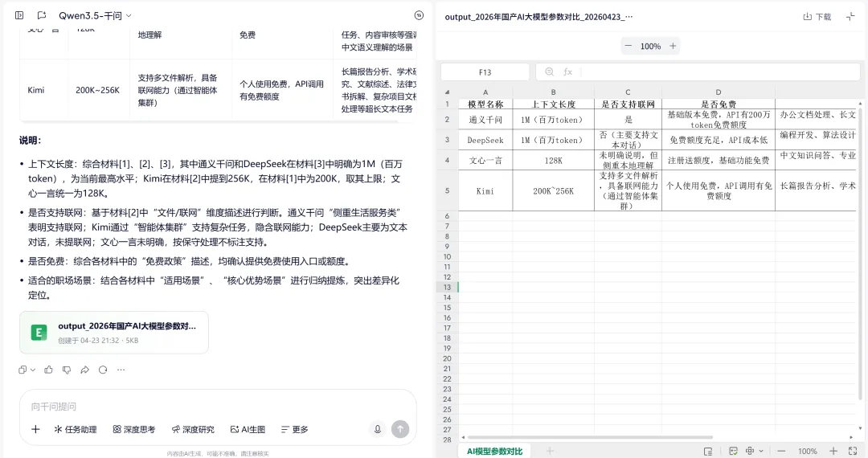
Task: Click the 是否免费 header cell
Action: 719,104
